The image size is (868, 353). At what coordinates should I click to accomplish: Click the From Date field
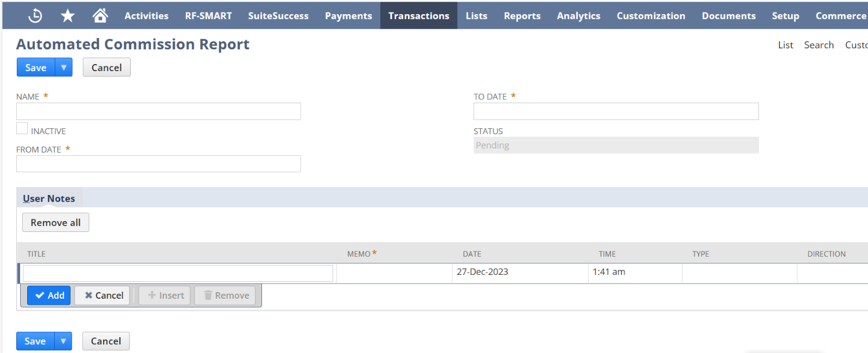158,164
